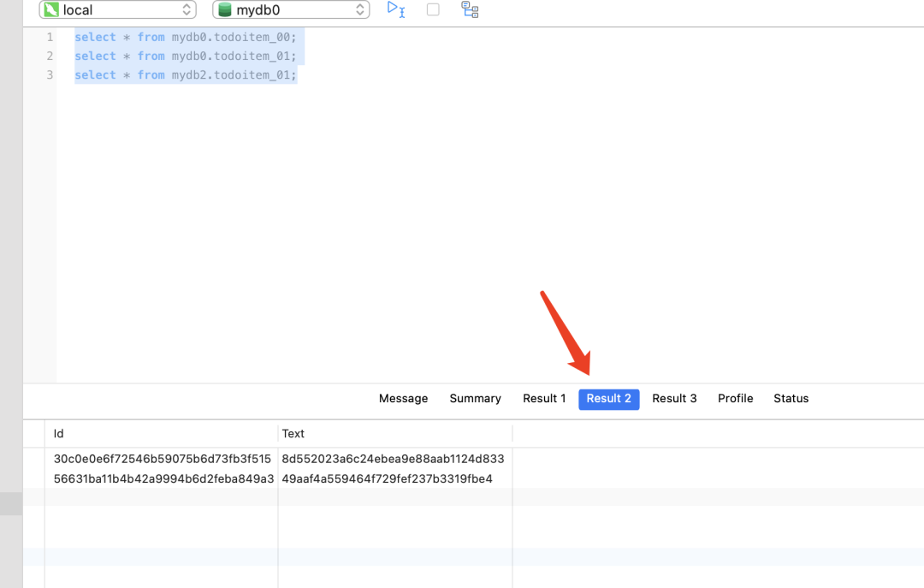
Task: Select Id cell 56631ba11b4b42a9994b6d2feba849a3
Action: point(163,479)
